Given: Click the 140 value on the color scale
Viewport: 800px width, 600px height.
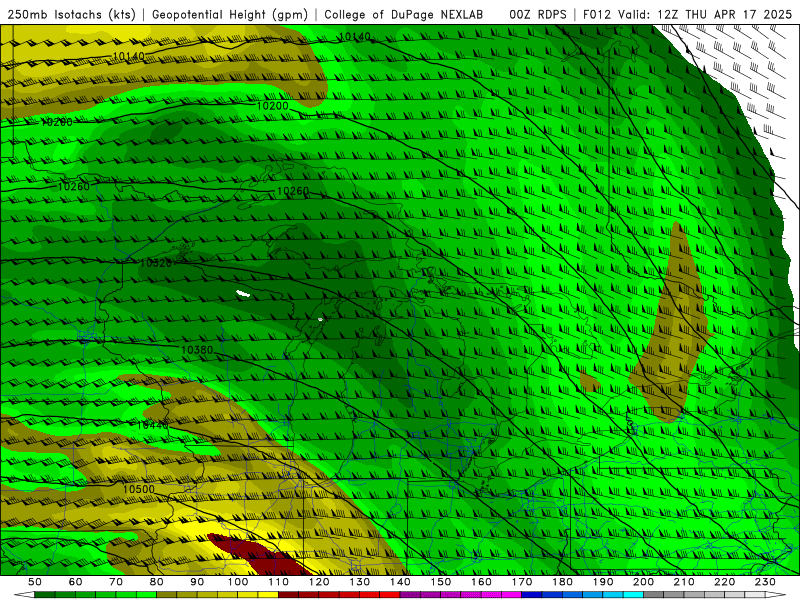Looking at the screenshot, I should (x=400, y=582).
